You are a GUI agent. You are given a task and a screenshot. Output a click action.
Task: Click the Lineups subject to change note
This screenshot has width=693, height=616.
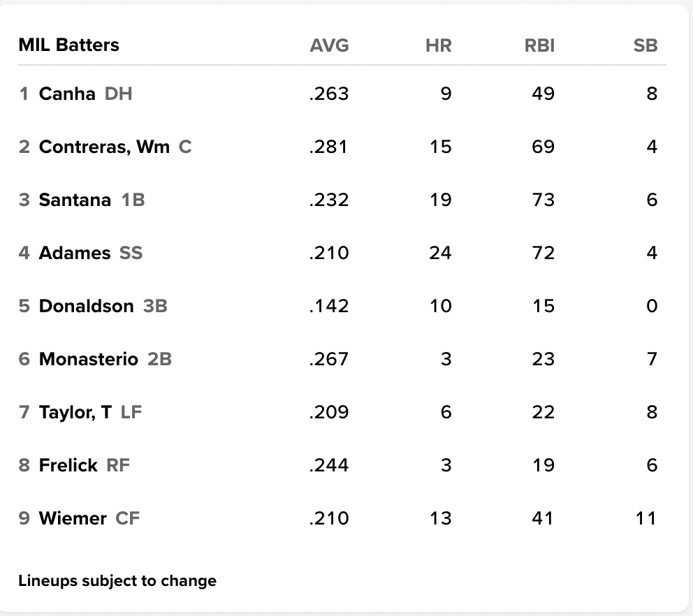117,581
